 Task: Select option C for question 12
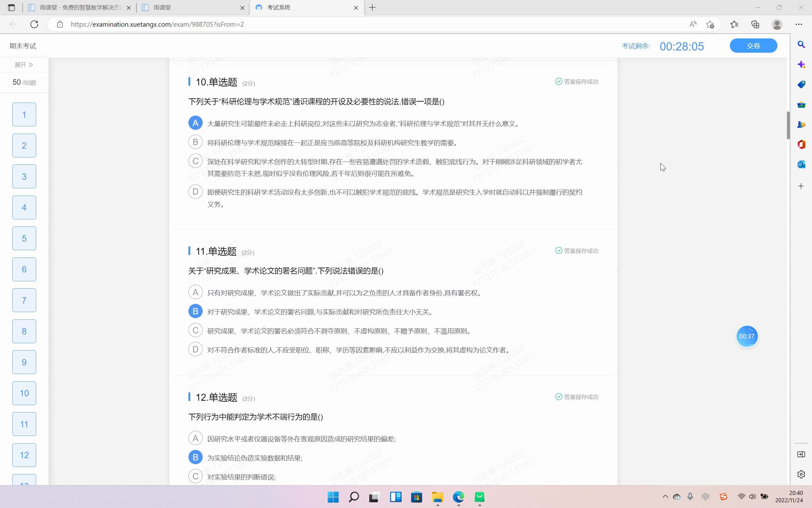click(x=195, y=477)
